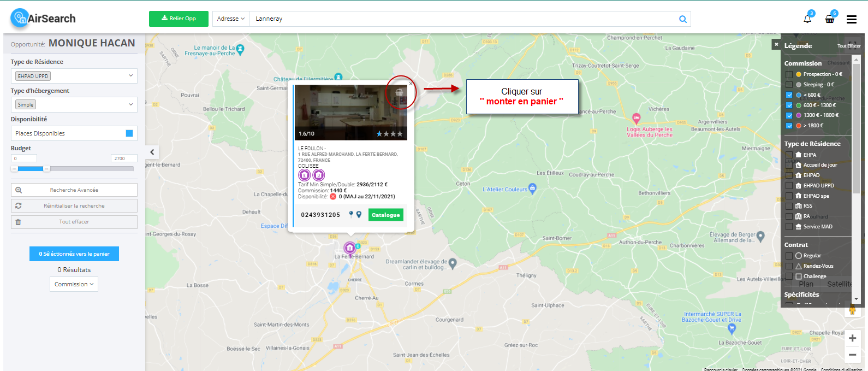This screenshot has width=868, height=371.
Task: Close the Le Foulon info popup
Action: 411,84
